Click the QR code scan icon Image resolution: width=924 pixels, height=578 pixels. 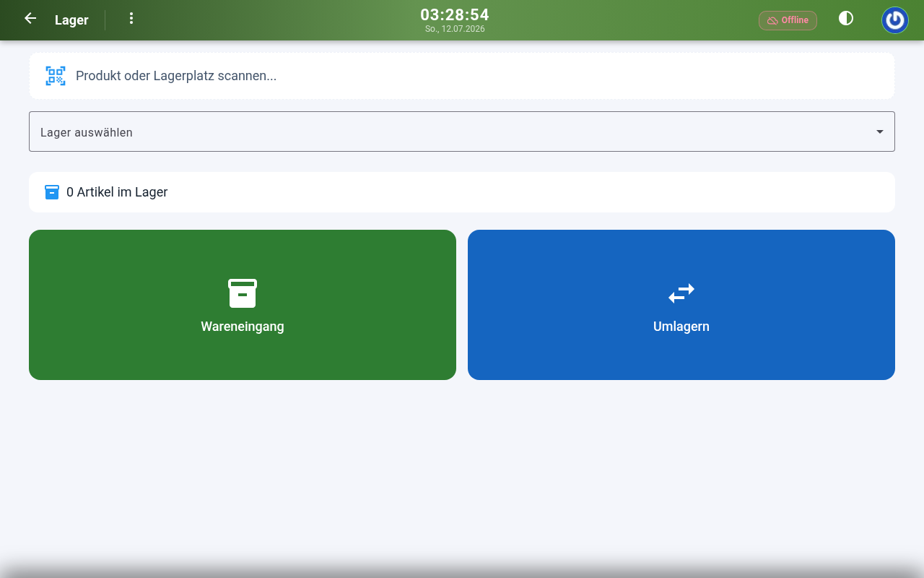click(56, 76)
